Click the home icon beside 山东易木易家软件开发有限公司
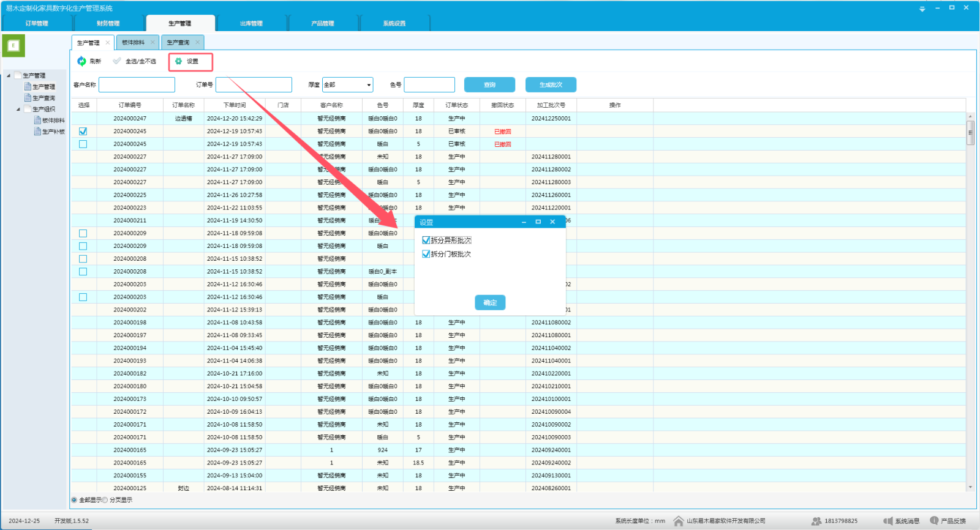The image size is (980, 530). (x=678, y=521)
